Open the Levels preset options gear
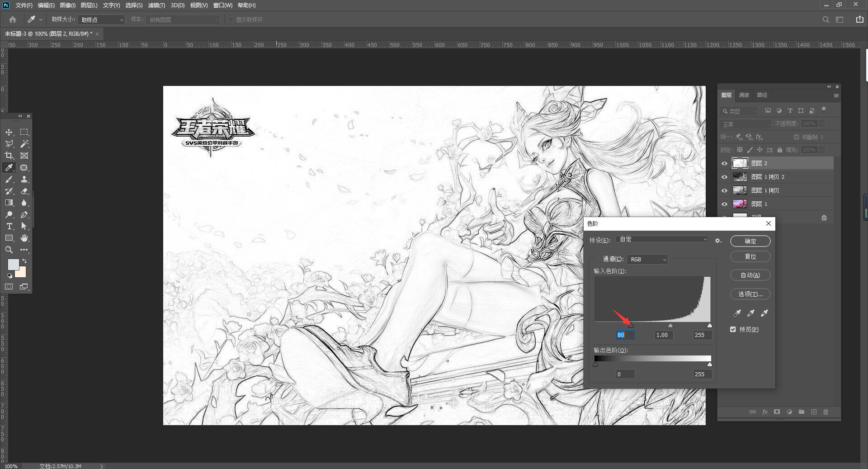The height and width of the screenshot is (469, 868). pos(718,241)
